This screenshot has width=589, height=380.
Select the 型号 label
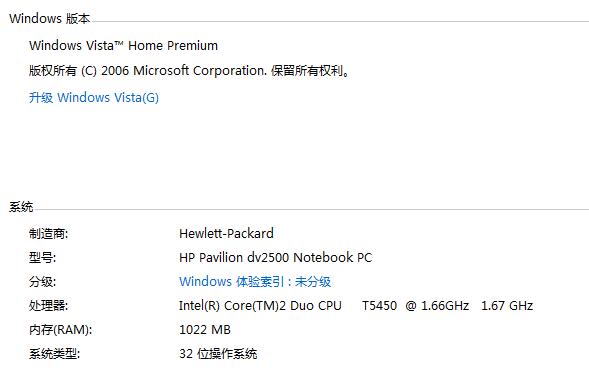point(42,258)
